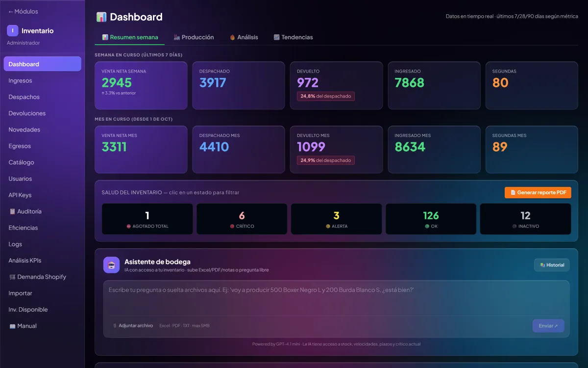Filter inventory by OK state
The width and height of the screenshot is (588, 368).
click(431, 219)
